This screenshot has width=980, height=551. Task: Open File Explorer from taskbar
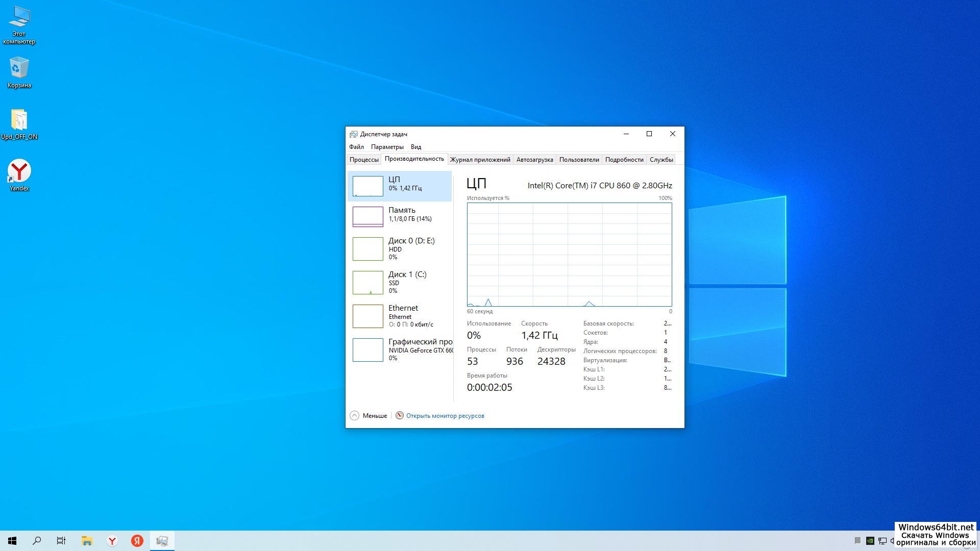click(87, 541)
